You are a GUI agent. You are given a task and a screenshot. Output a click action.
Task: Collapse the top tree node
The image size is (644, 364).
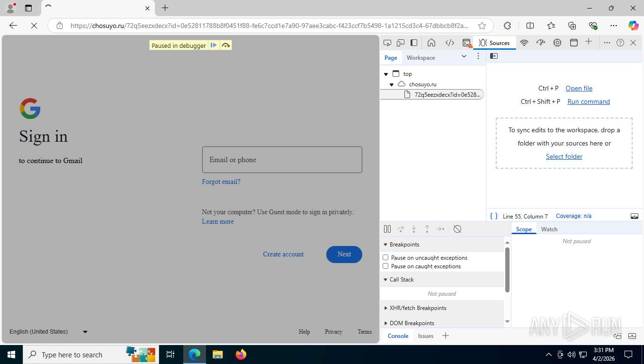[386, 74]
